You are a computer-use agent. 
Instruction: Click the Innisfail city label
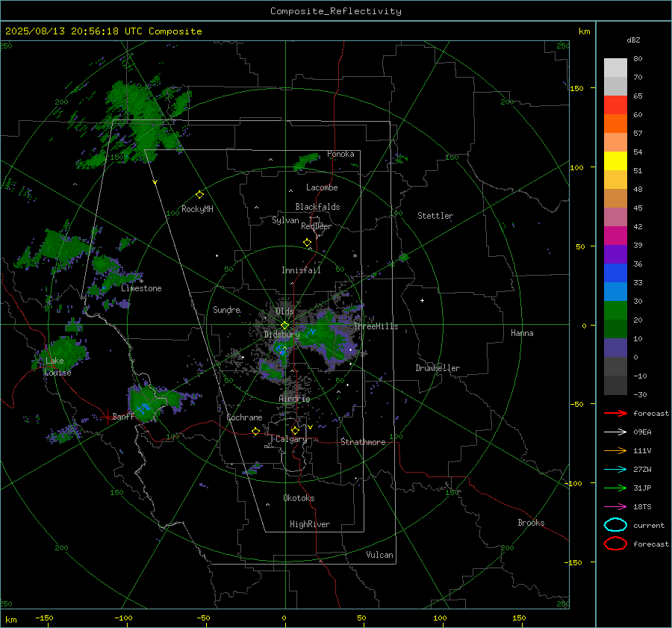(301, 270)
